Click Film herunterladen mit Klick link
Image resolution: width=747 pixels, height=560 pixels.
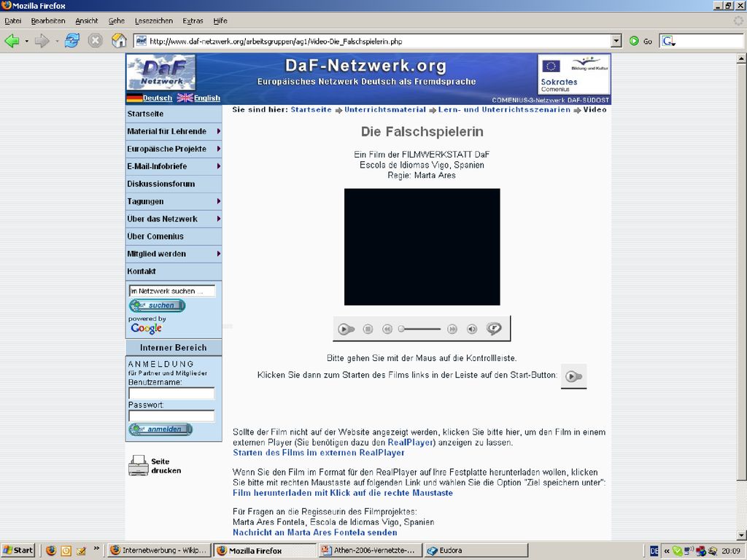click(343, 493)
